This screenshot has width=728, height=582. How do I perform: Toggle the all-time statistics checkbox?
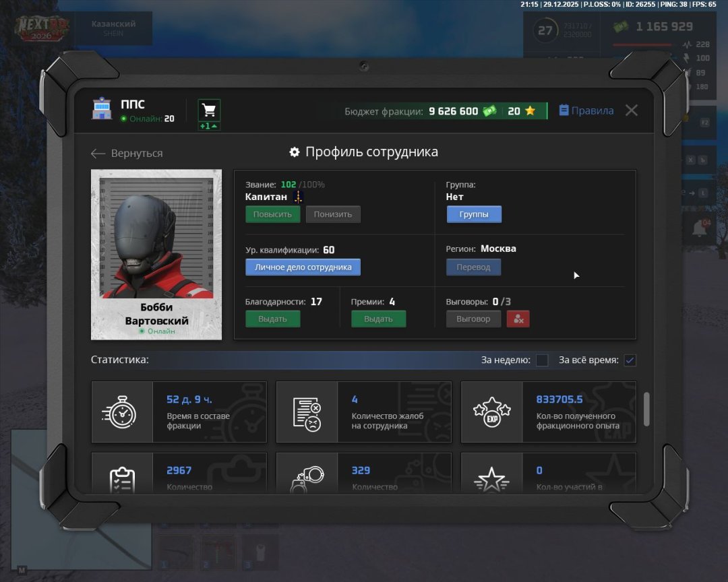click(x=630, y=360)
